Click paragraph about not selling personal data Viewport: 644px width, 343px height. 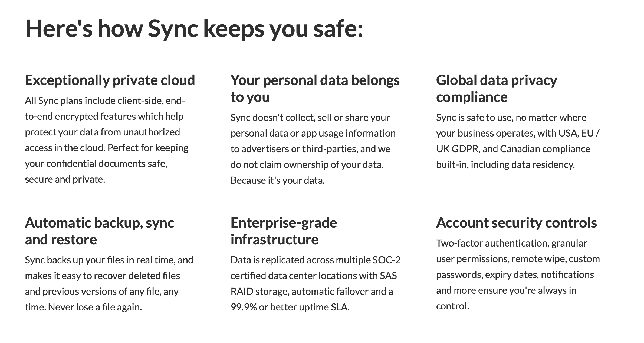pyautogui.click(x=313, y=149)
